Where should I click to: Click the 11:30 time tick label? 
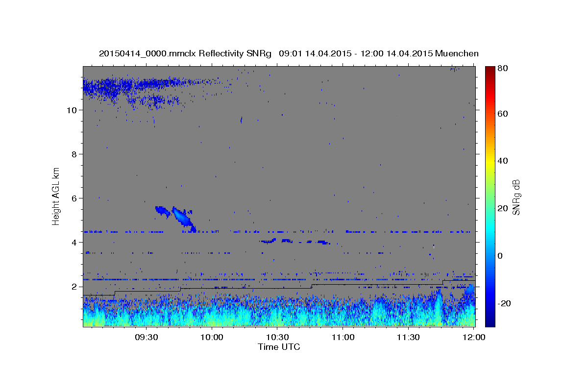click(x=408, y=337)
